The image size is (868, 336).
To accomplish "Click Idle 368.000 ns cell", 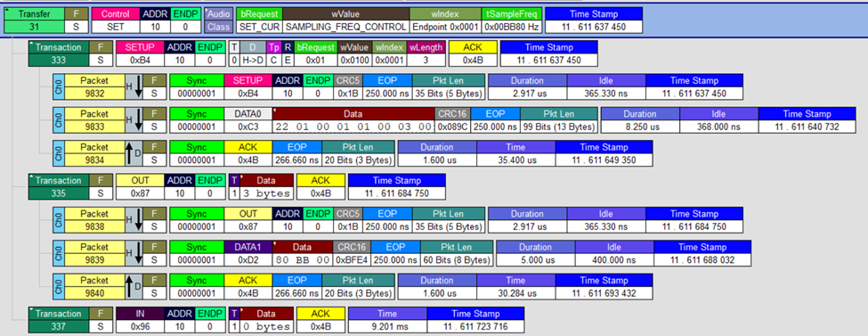I will click(718, 120).
